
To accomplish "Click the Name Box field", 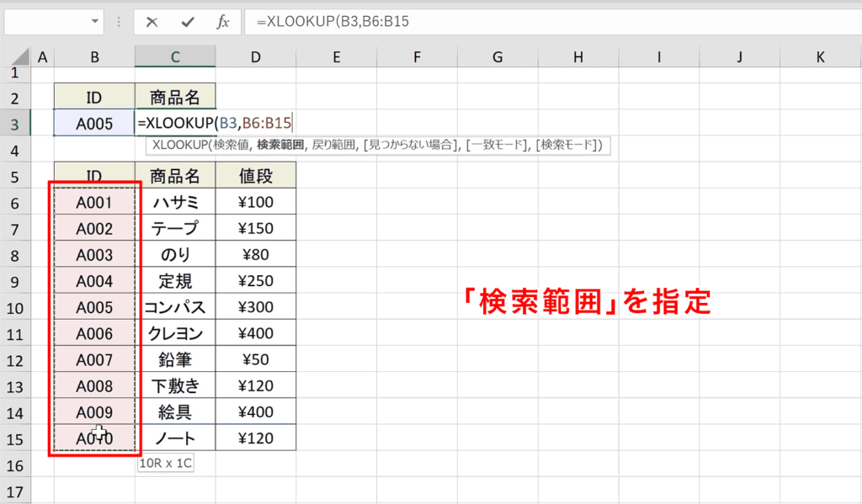I will point(46,23).
